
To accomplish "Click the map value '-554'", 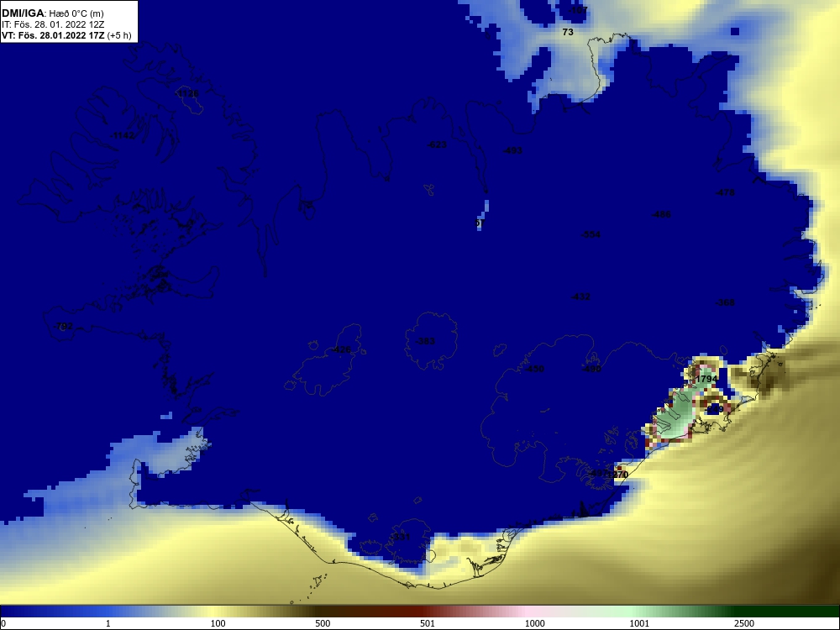I will click(591, 234).
